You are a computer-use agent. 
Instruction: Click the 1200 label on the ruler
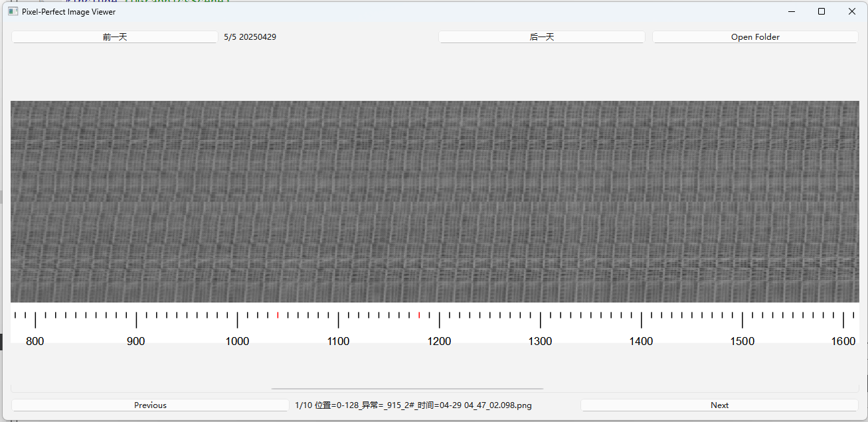pyautogui.click(x=439, y=341)
